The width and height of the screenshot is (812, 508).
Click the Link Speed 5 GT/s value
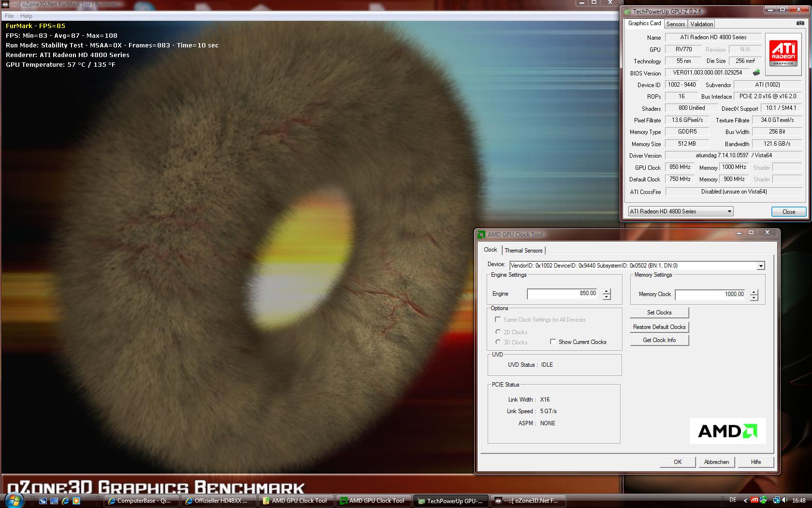[x=549, y=411]
